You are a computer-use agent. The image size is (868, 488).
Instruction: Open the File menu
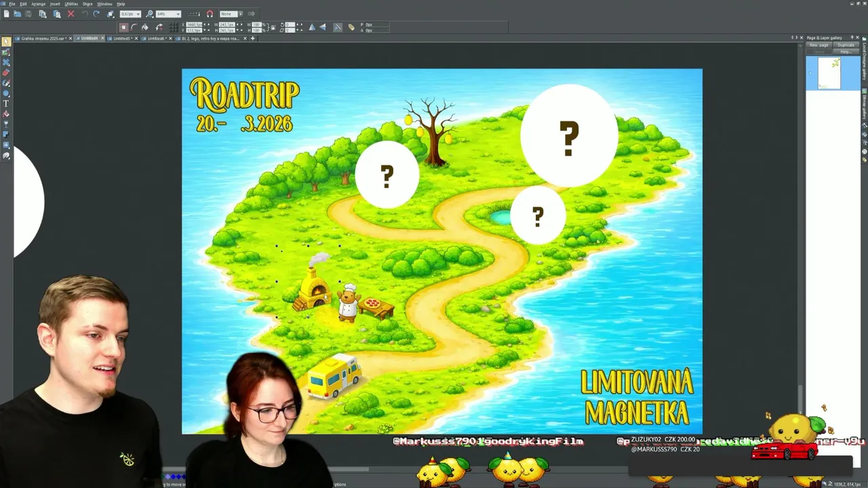12,4
